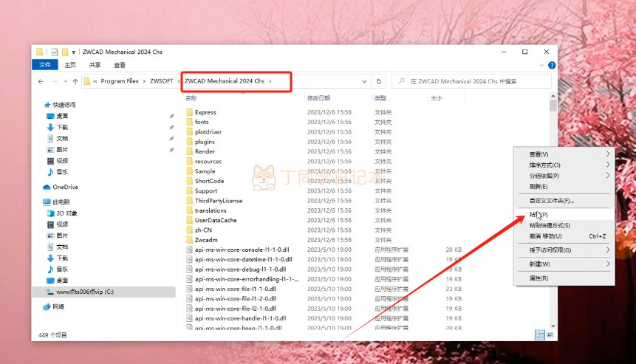The image size is (636, 364).
Task: Select the translations folder
Action: click(x=211, y=210)
